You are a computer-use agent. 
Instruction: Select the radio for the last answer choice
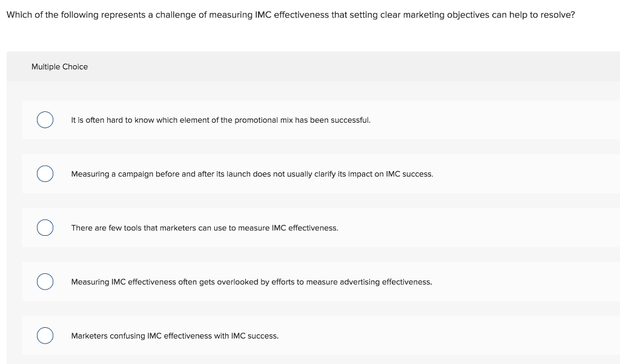pyautogui.click(x=45, y=336)
